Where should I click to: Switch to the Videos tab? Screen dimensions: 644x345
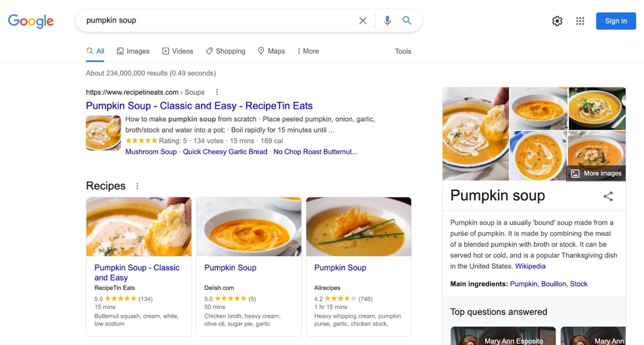(x=178, y=51)
